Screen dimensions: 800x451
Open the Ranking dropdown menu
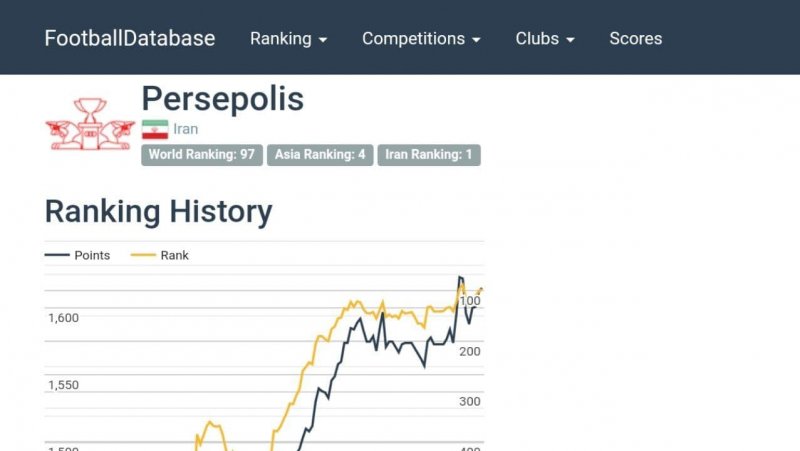pos(288,39)
